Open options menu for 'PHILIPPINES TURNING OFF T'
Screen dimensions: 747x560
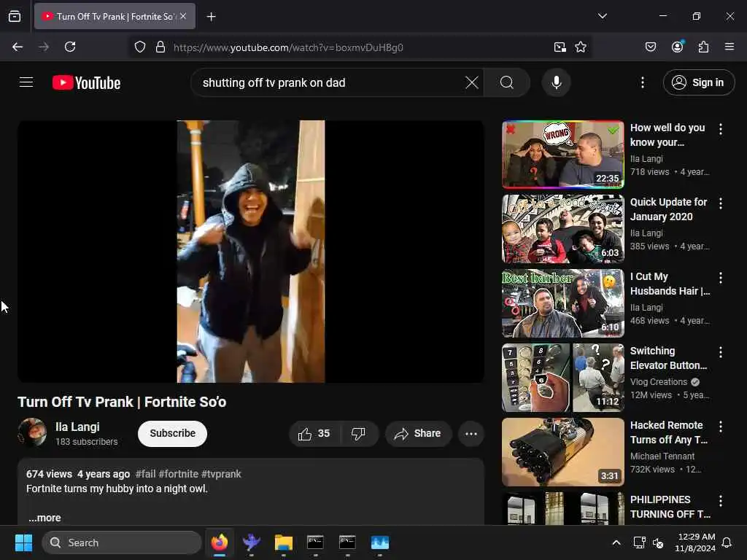(721, 500)
